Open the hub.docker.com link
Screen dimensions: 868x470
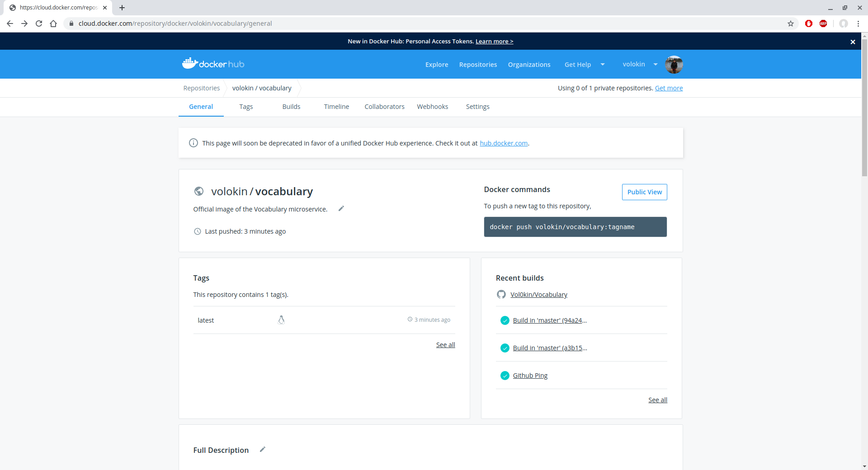[504, 143]
